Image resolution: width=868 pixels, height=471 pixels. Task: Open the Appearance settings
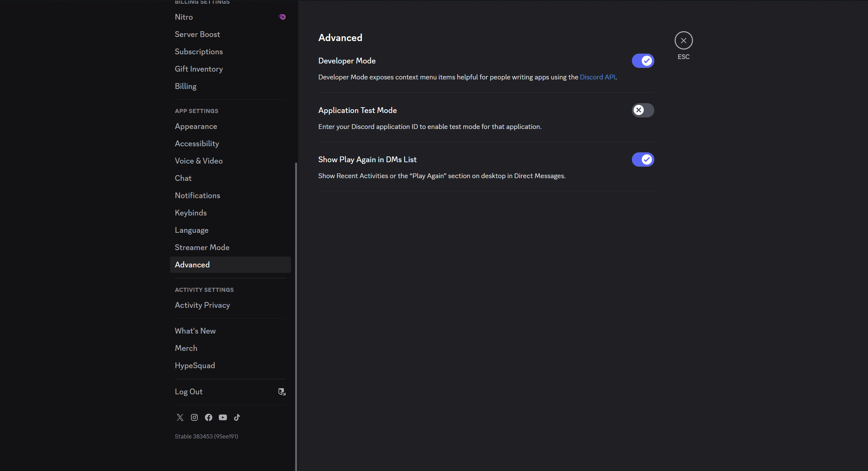[196, 126]
